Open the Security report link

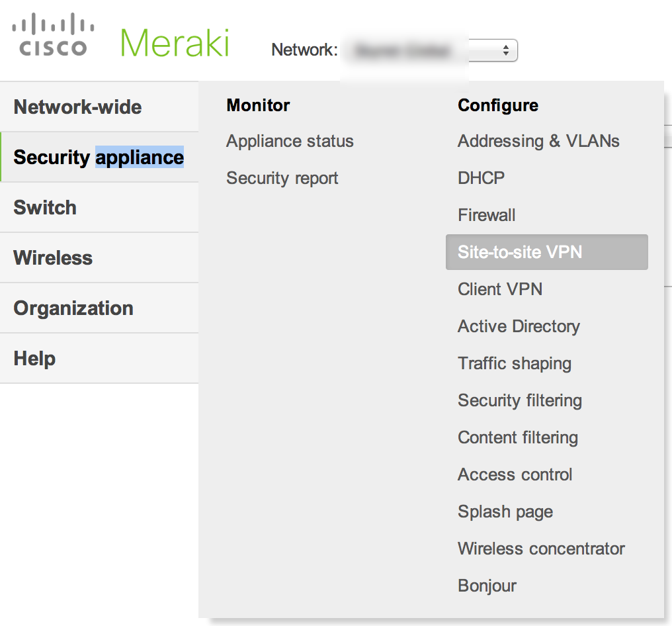282,178
